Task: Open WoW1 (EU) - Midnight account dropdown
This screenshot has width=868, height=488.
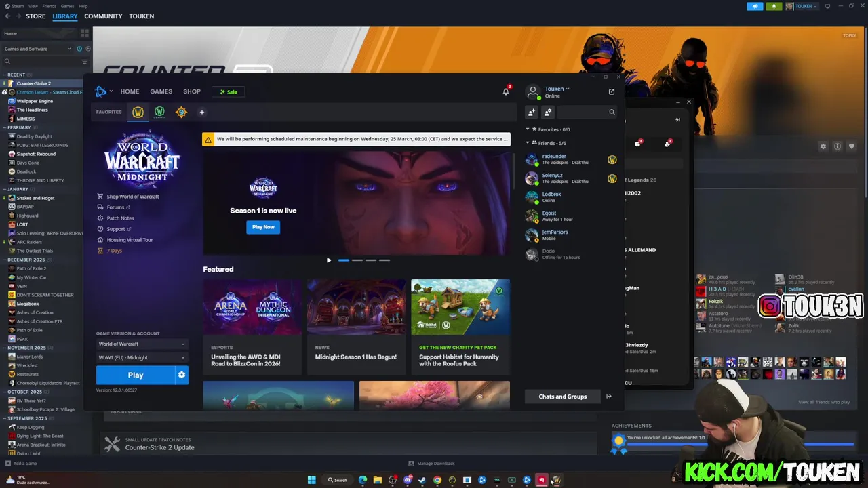Action: click(142, 357)
